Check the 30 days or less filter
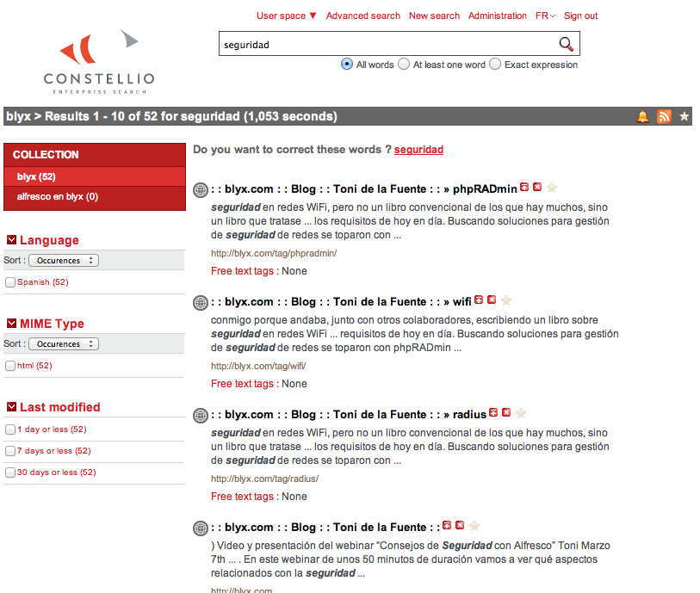Image resolution: width=700 pixels, height=593 pixels. (x=10, y=473)
